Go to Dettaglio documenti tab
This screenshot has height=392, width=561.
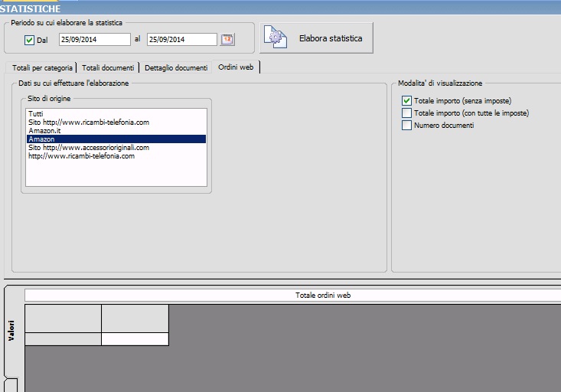pos(176,67)
